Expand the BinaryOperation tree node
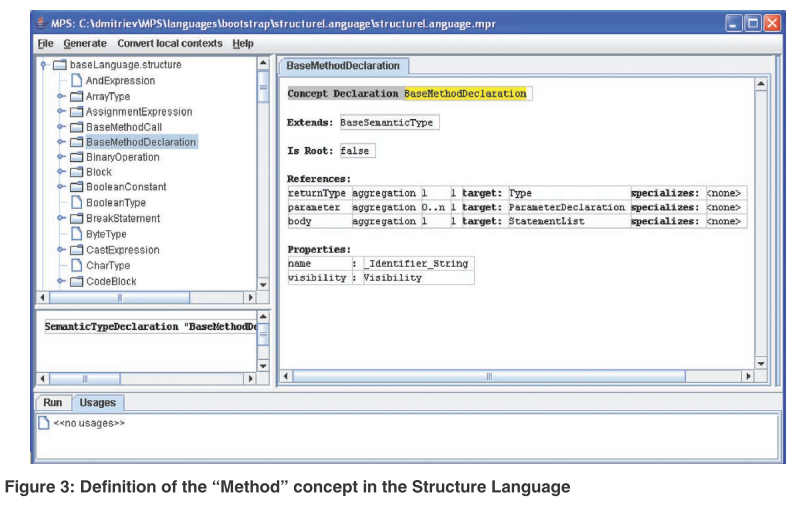 [61, 156]
